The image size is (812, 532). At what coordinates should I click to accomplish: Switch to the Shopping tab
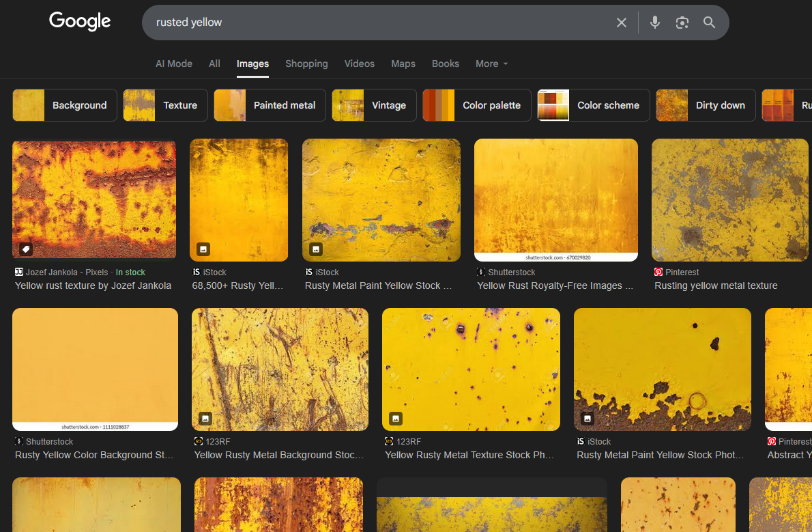(306, 64)
